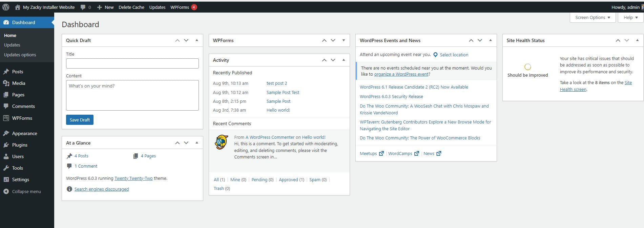Open the site home icon
The height and width of the screenshot is (228, 644).
[x=18, y=7]
